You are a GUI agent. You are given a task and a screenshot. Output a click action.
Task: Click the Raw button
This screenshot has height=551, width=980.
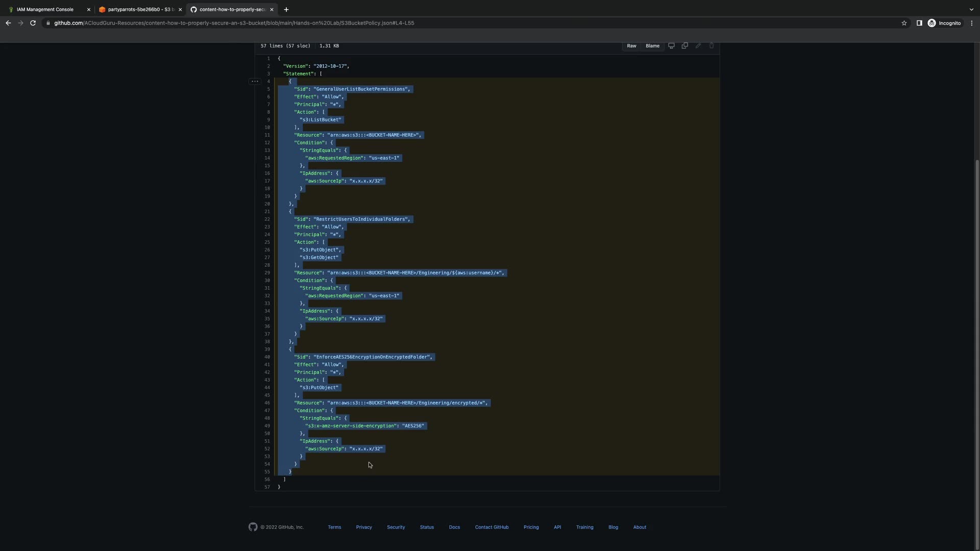631,46
